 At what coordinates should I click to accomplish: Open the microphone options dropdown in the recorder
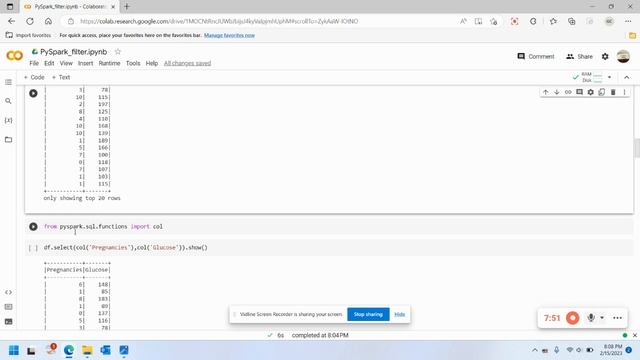click(x=602, y=318)
